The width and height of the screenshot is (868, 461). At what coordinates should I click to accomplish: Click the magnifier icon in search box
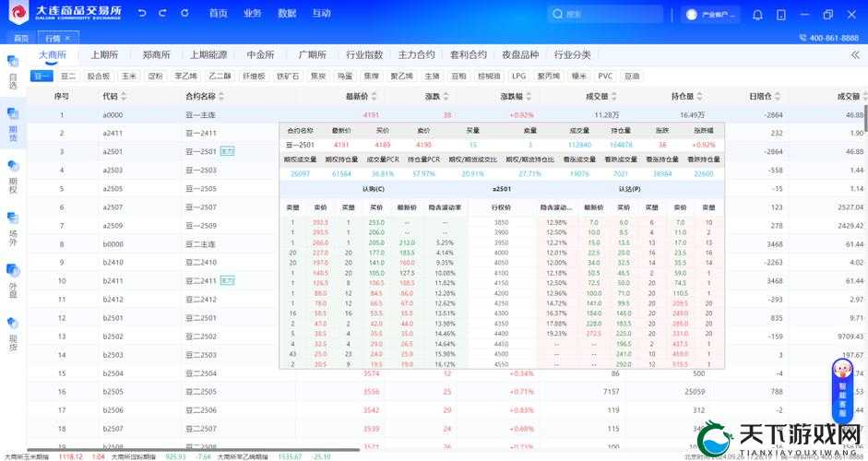557,14
